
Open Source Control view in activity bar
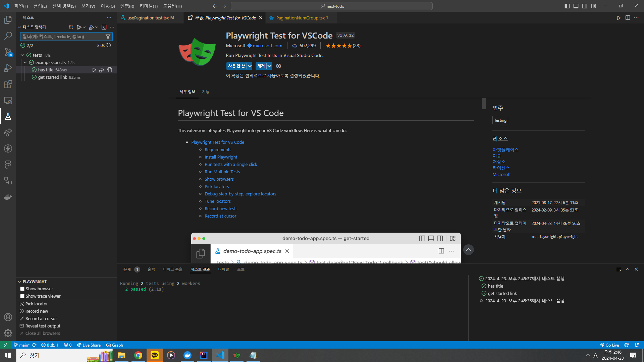coord(8,52)
